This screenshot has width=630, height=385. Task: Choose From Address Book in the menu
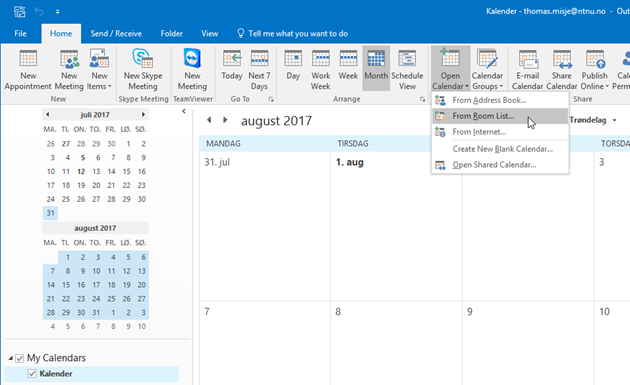(500, 100)
